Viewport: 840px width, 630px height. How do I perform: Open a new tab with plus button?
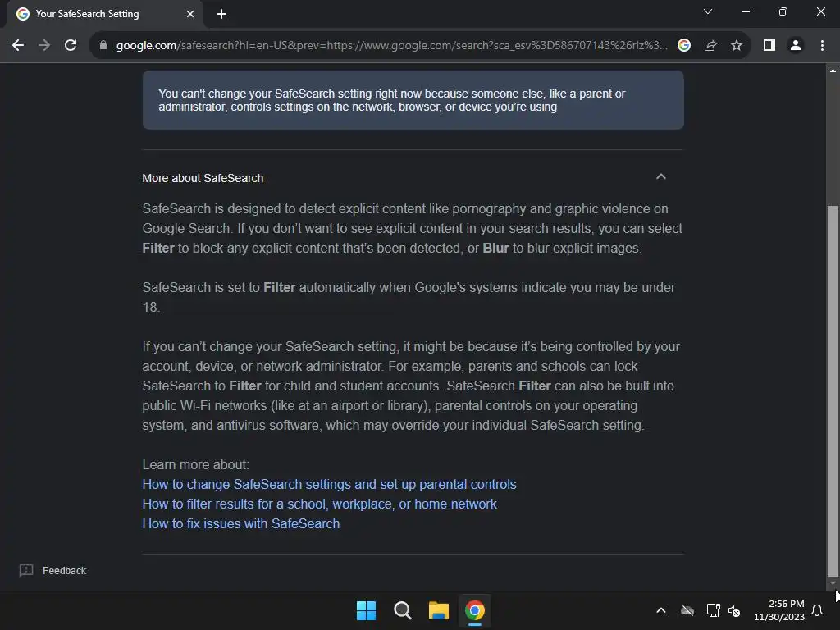click(221, 14)
